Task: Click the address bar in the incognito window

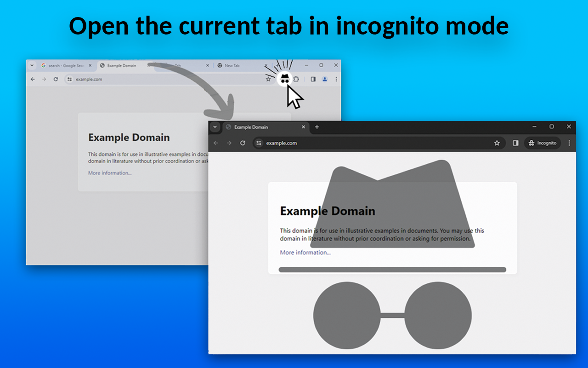Action: point(379,143)
